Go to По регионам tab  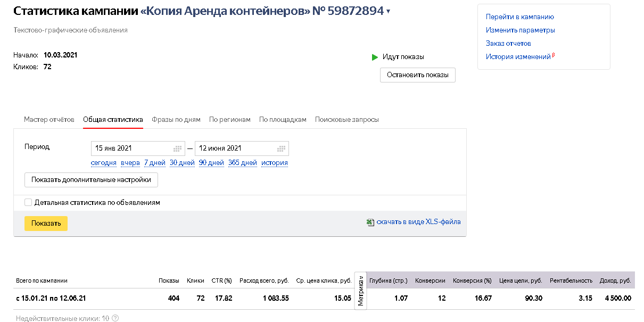tap(229, 120)
